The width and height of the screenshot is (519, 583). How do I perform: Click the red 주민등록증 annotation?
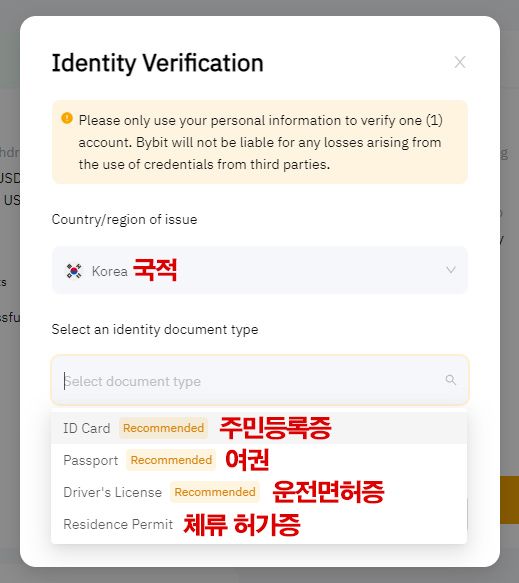pos(275,428)
